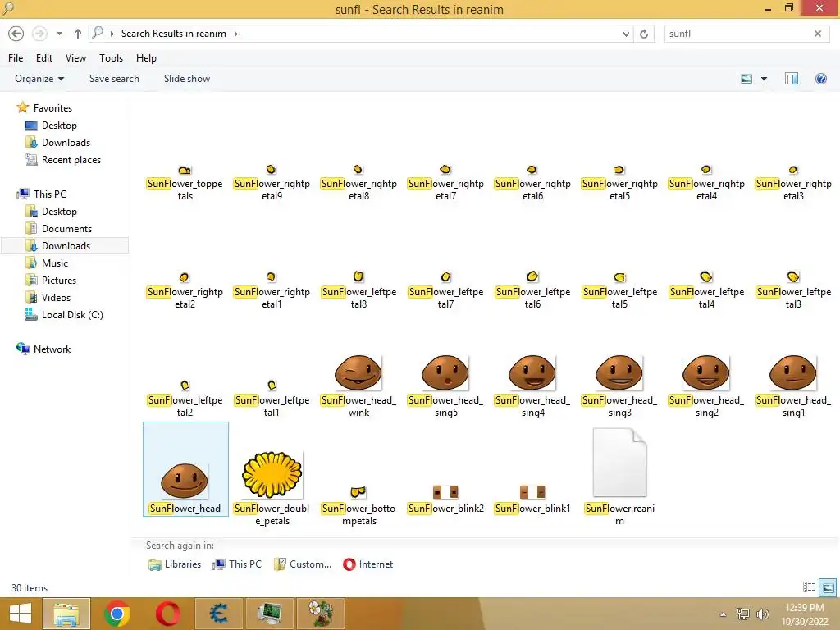Expand address bar history dropdown
840x630 pixels.
click(x=626, y=34)
